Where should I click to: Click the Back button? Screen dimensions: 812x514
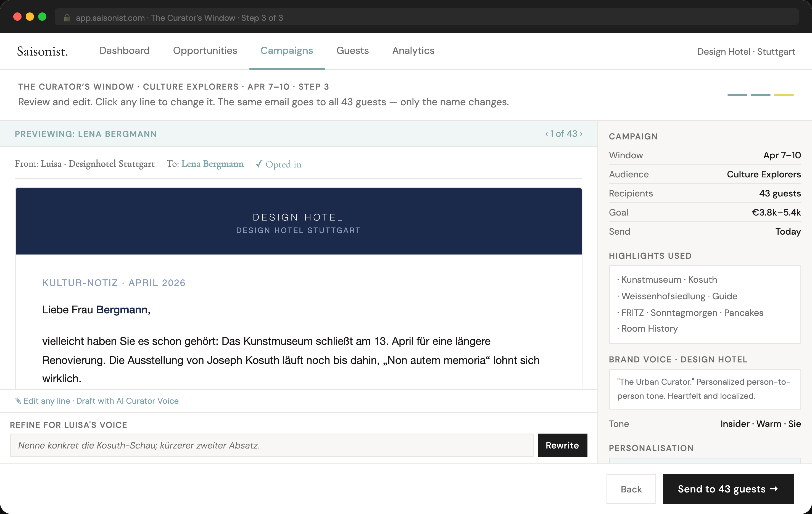click(631, 489)
